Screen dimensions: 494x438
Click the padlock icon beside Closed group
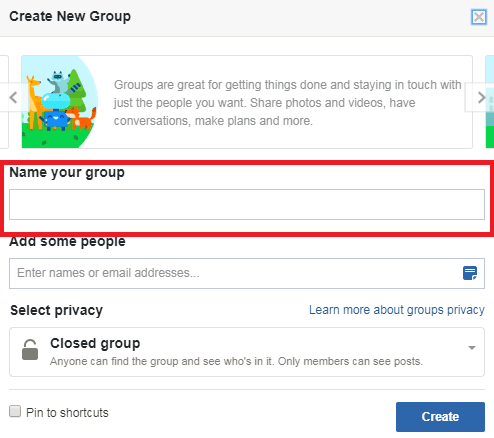coord(30,350)
